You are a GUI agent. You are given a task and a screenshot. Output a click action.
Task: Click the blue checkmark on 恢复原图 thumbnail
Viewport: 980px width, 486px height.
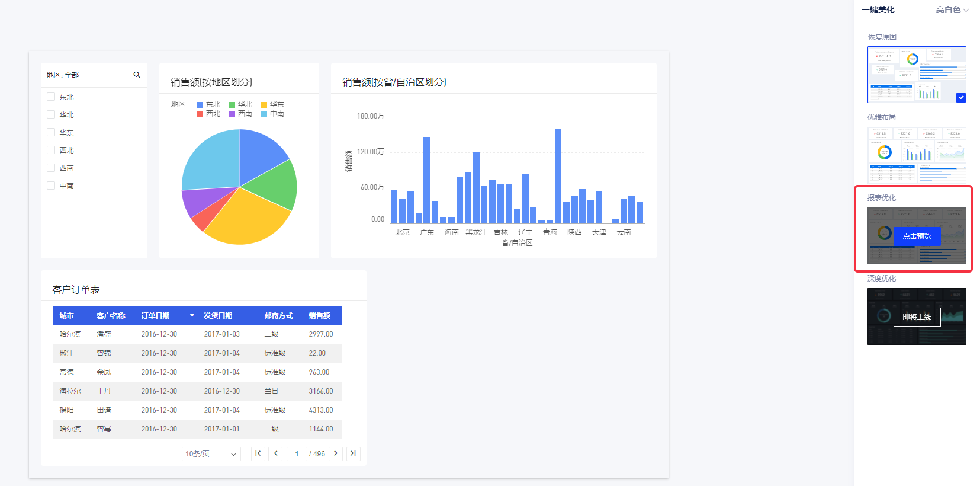click(960, 98)
